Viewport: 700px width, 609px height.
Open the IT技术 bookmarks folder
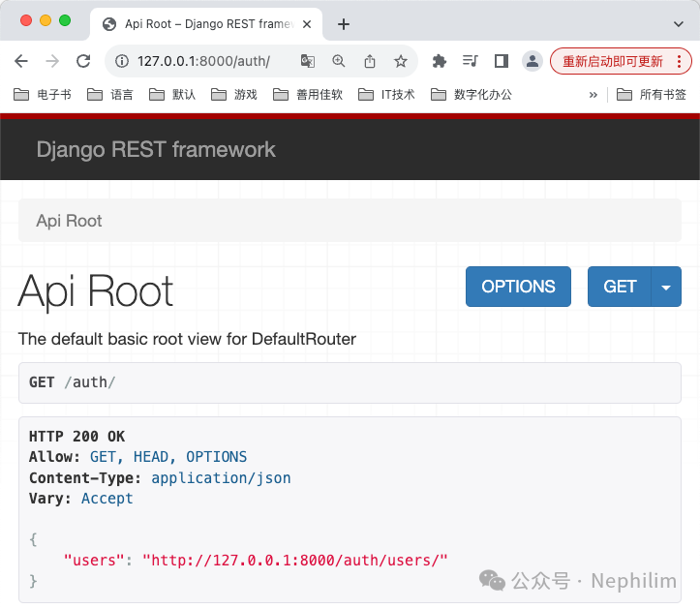[386, 94]
